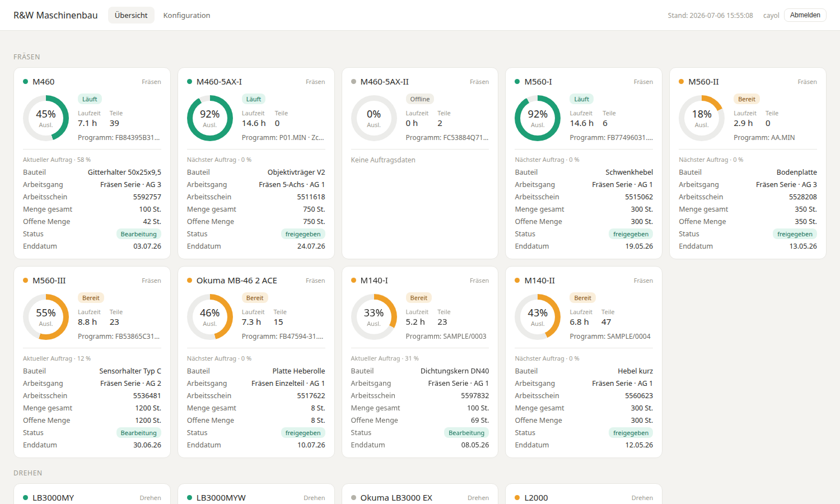Open the M460 machine title
Screen dimensions: 840x504
[x=43, y=82]
